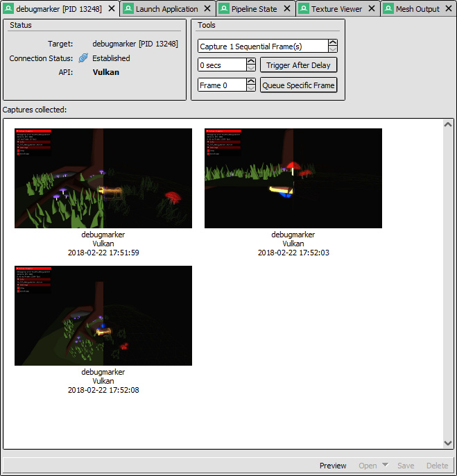Click the 2018-02-22 17:51:59 capture timestamp

[x=103, y=253]
